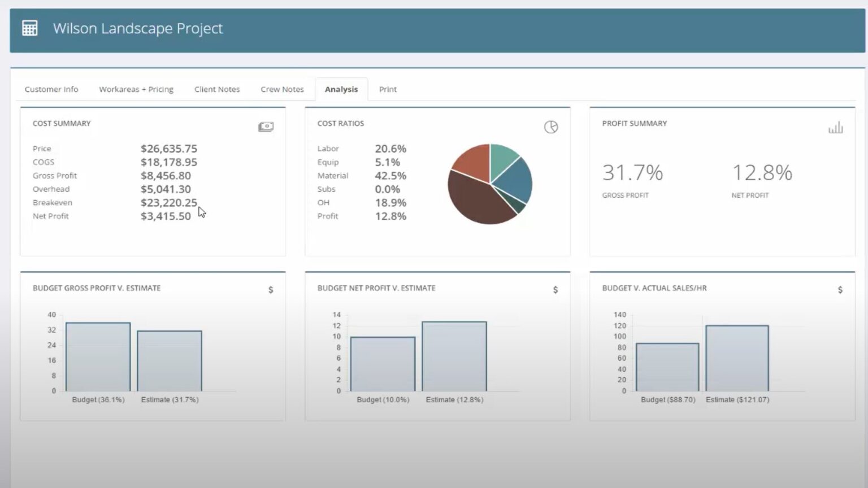The image size is (868, 488).
Task: Switch to Workareas + Pricing tab
Action: 136,89
